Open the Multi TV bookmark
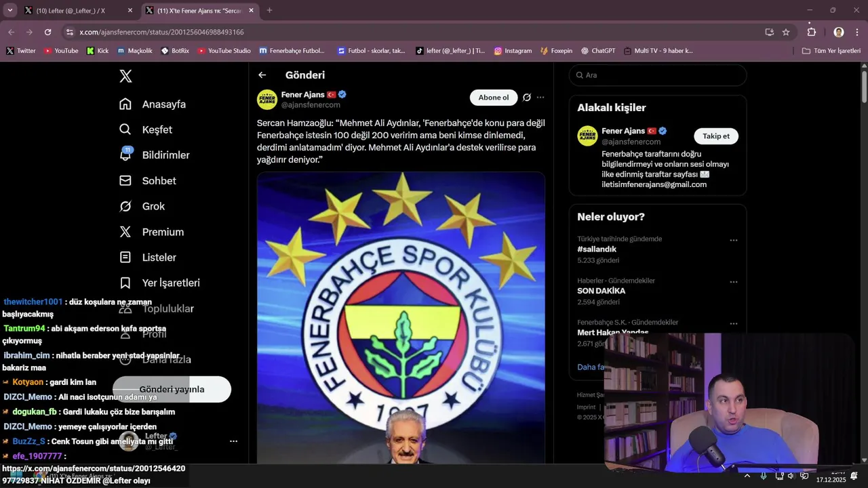The height and width of the screenshot is (488, 868). coord(658,51)
